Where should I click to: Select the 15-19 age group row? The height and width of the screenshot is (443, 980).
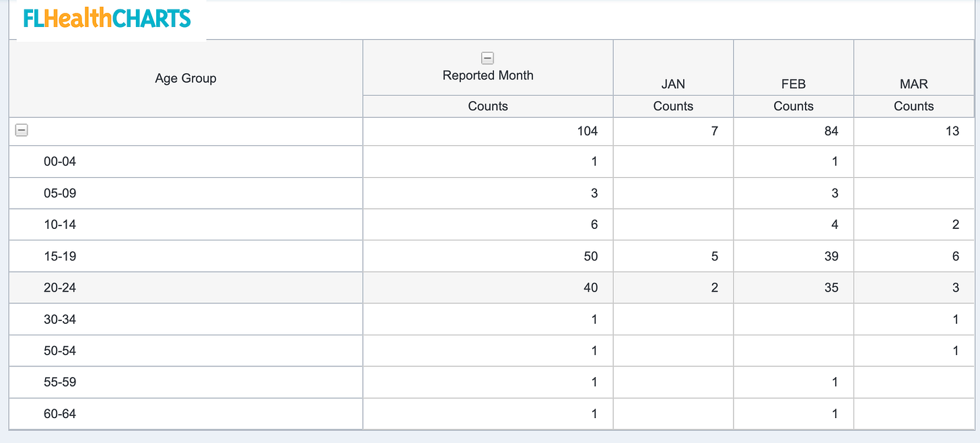(61, 257)
